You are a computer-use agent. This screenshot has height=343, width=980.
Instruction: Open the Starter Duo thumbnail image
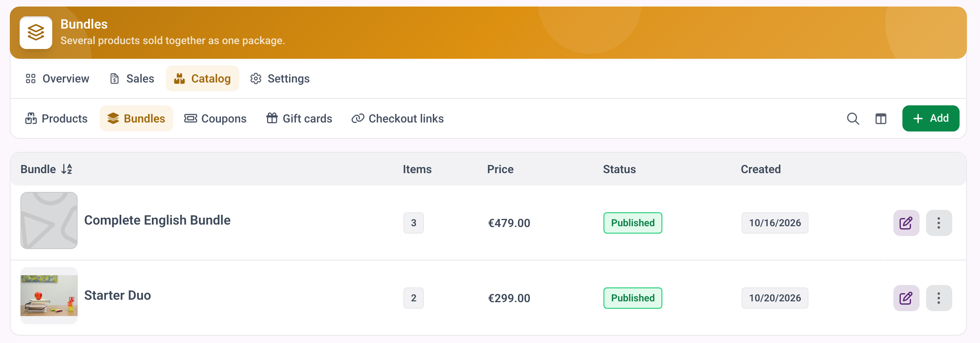coord(49,296)
